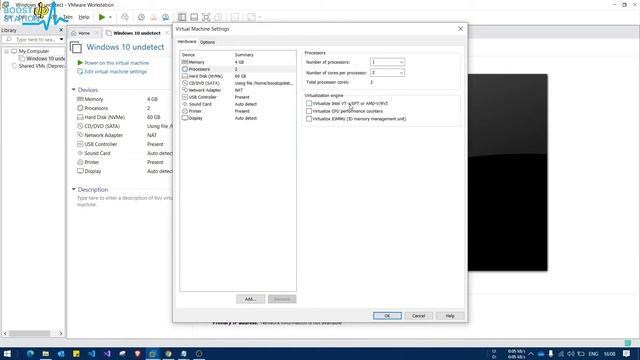Click the thumbnail bar view icon
Image resolution: width=640 pixels, height=360 pixels.
coord(194,17)
